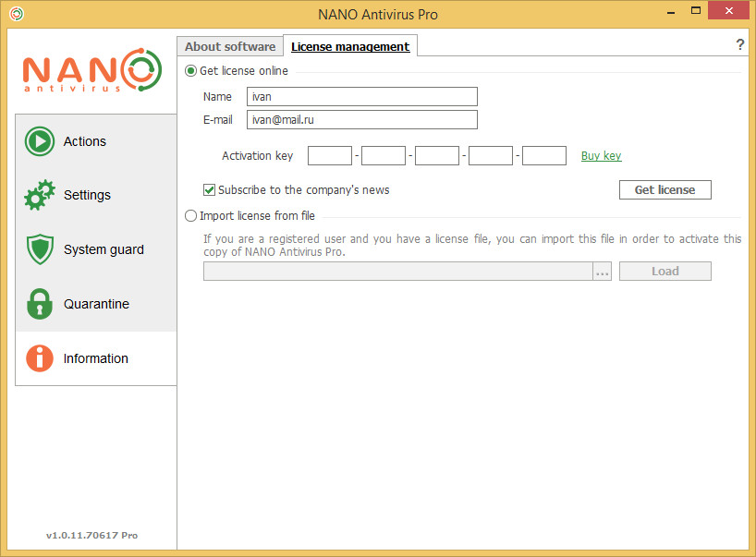The image size is (756, 557).
Task: Click the first Activation key box
Action: 330,155
